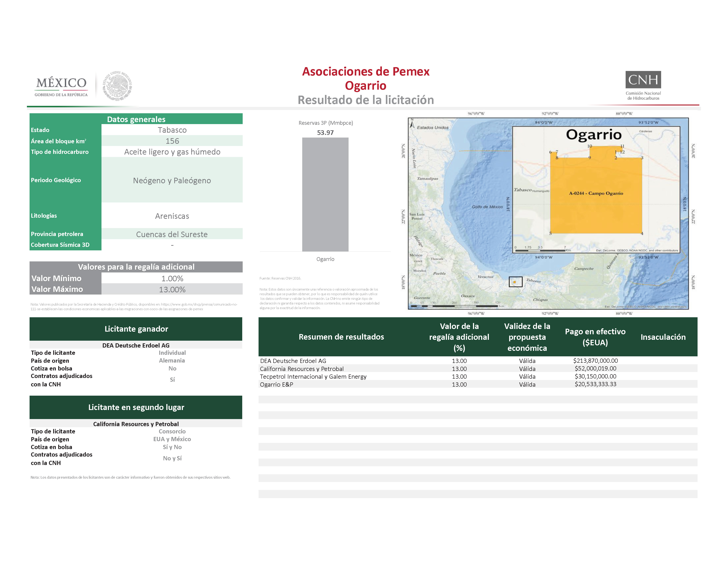Select the Valores para la regalía adicional header
The width and height of the screenshot is (728, 563).
136,267
